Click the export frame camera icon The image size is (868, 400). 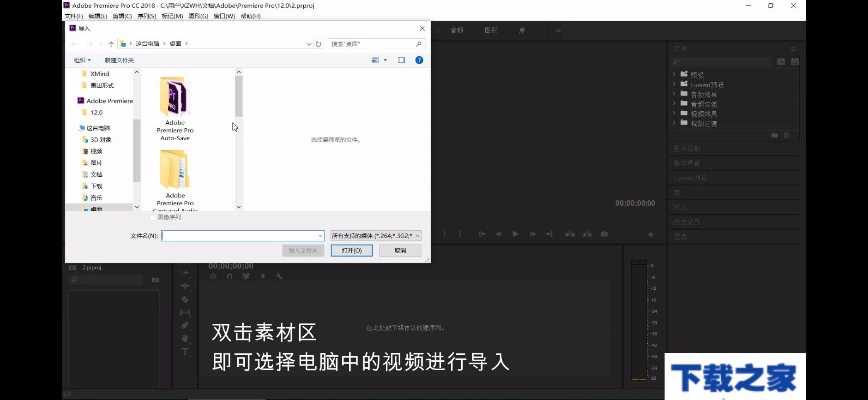pos(604,234)
